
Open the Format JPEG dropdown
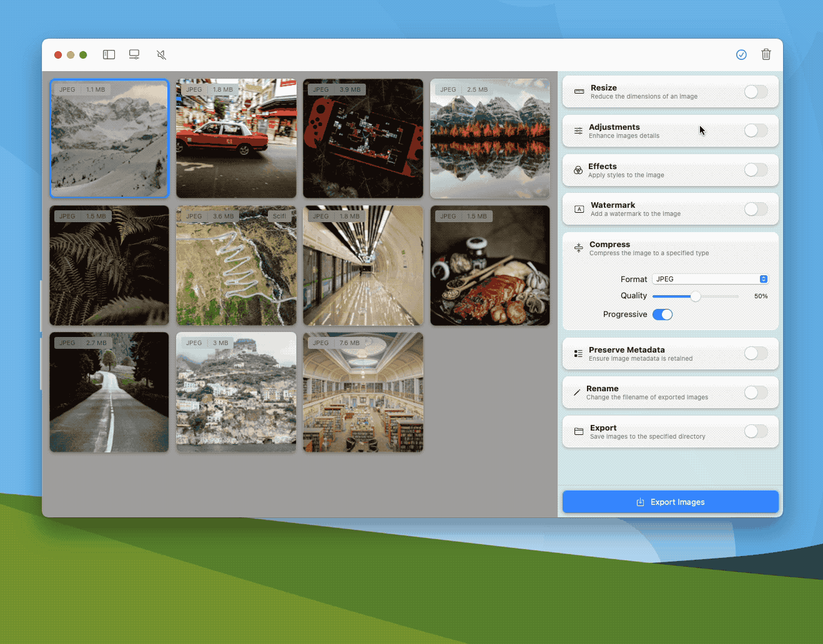(710, 279)
